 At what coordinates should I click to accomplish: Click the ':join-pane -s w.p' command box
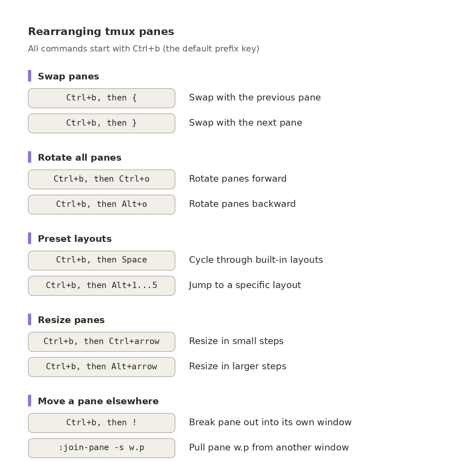coord(101,448)
